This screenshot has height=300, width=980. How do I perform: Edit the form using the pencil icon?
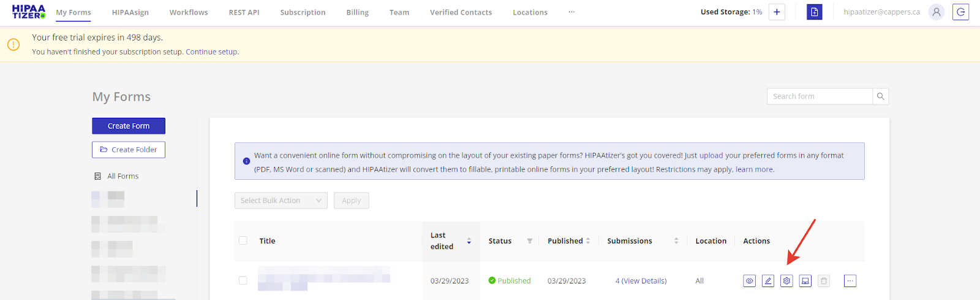point(768,281)
